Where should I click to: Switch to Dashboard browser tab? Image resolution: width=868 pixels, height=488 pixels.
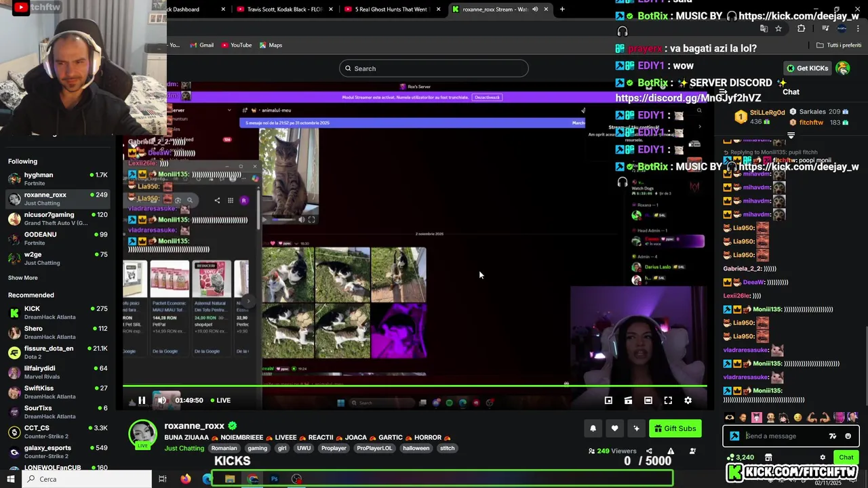(193, 9)
